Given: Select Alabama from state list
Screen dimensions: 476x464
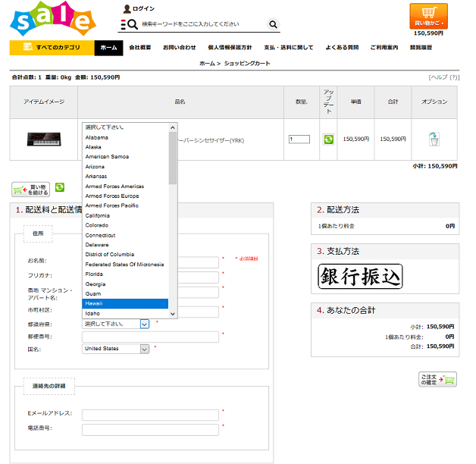Looking at the screenshot, I should tap(125, 137).
